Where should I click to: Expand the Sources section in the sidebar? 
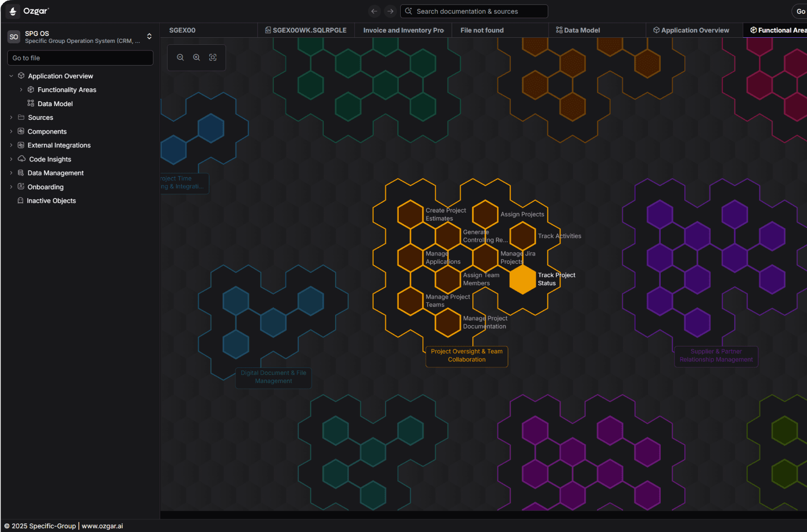[x=11, y=117]
